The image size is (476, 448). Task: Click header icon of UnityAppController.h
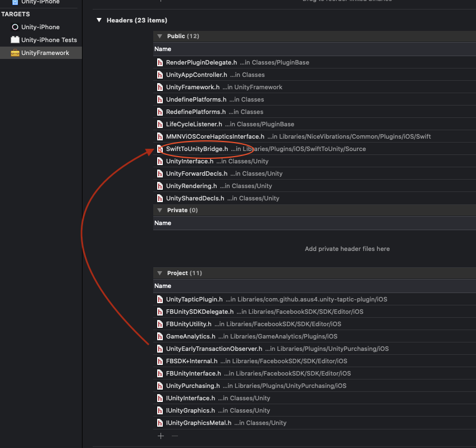point(159,75)
